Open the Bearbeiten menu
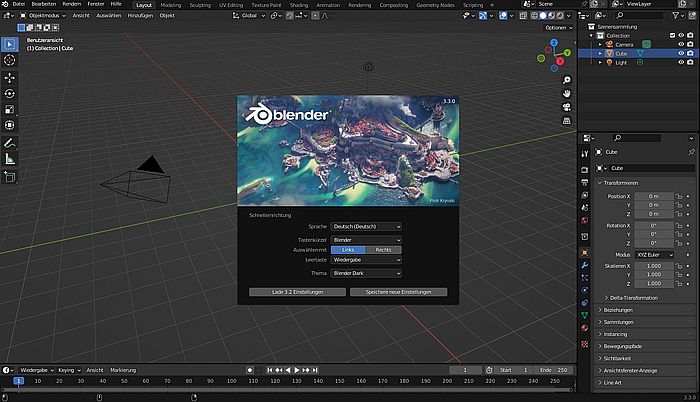700x402 pixels. click(43, 4)
